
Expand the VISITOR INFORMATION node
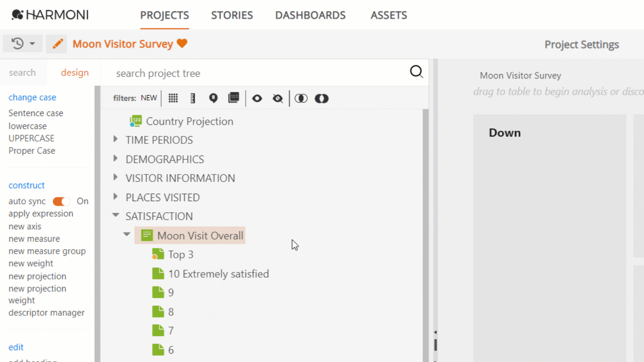(x=115, y=177)
